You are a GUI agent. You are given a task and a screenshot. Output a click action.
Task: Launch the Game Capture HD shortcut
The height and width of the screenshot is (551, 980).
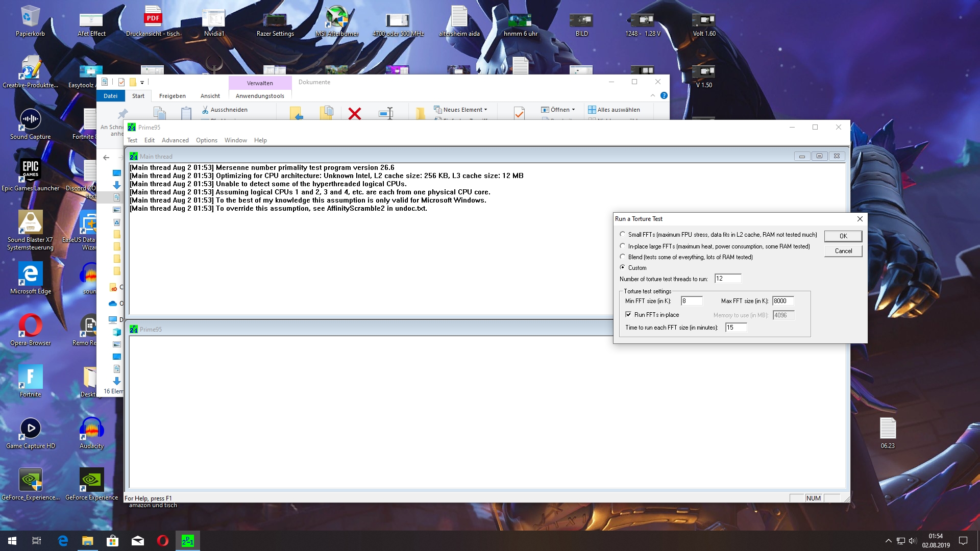click(30, 433)
